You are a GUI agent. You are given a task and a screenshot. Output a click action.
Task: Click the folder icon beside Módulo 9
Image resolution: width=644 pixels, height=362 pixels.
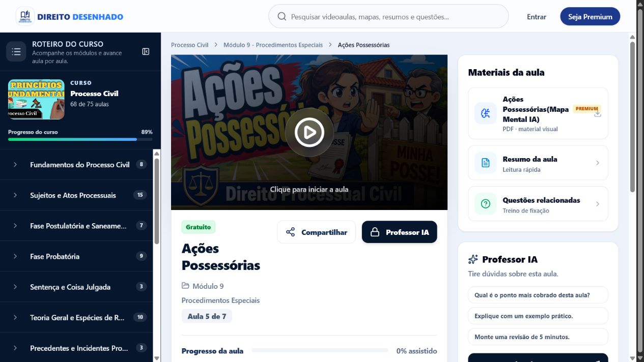(185, 286)
